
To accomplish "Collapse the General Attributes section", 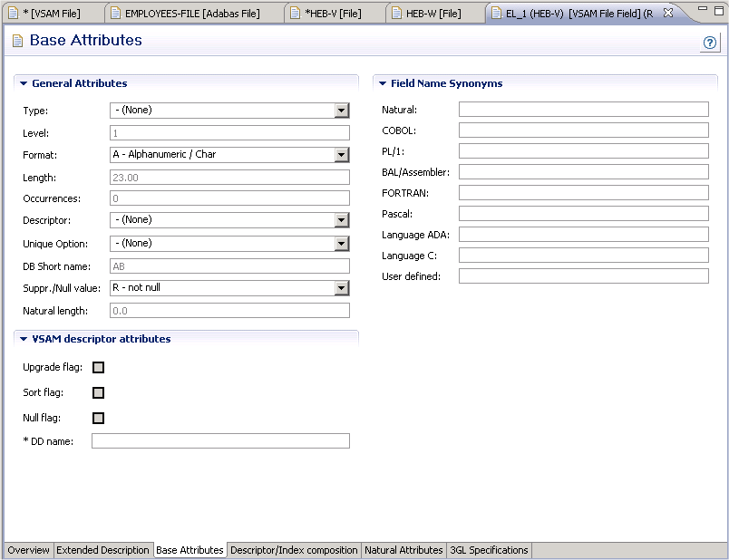I will tap(23, 82).
